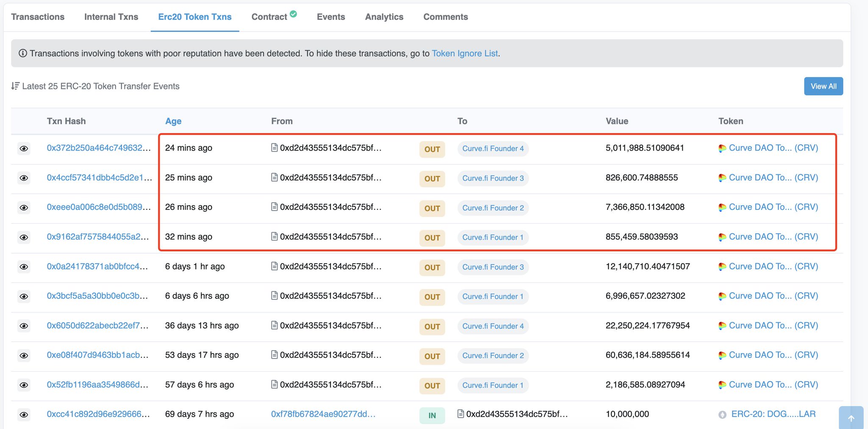Image resolution: width=868 pixels, height=429 pixels.
Task: Open transaction hash 0xeee0a006c8e0d5b089
Action: pos(99,207)
